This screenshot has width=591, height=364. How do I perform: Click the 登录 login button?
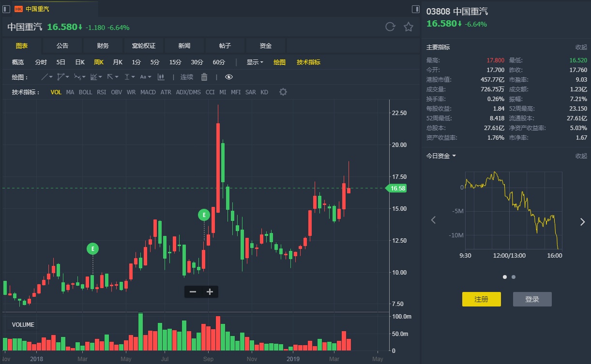point(532,299)
